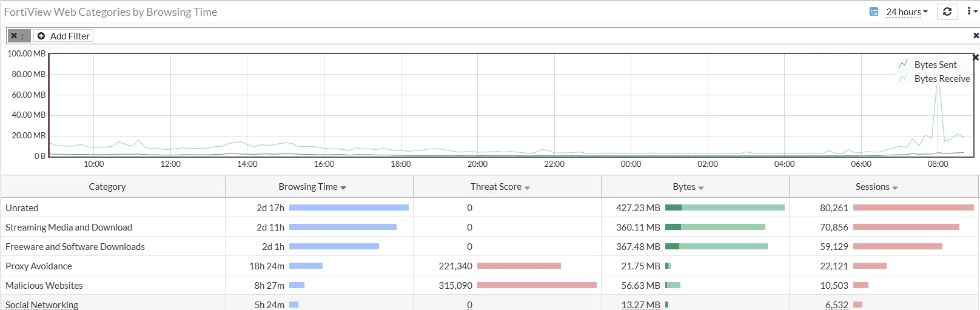Close the chart using its corner x

(x=976, y=57)
